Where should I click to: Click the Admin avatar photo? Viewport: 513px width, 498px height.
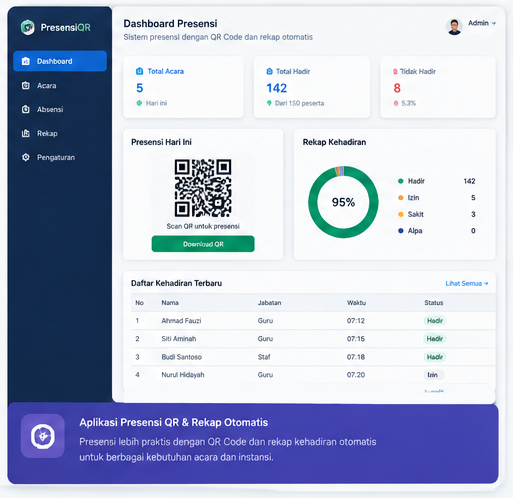tap(454, 27)
